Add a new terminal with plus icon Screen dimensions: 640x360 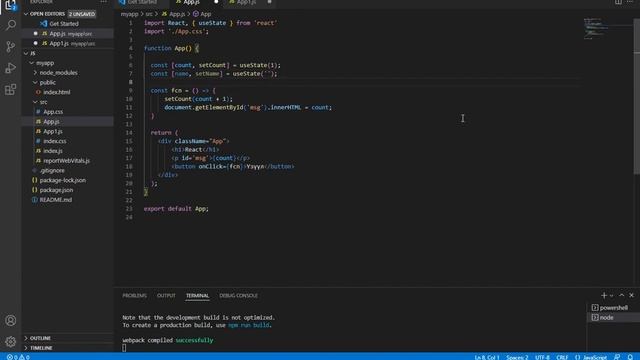coord(604,295)
